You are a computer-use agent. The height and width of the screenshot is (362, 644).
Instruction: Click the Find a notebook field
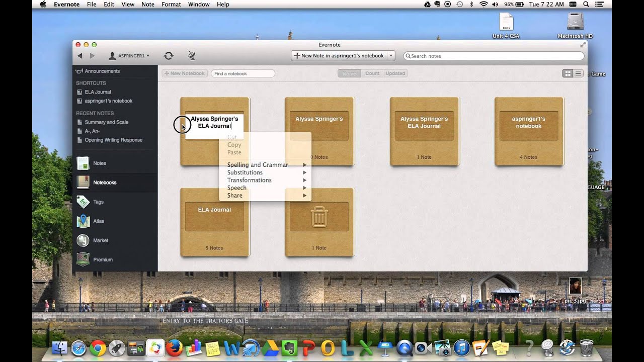(x=243, y=73)
